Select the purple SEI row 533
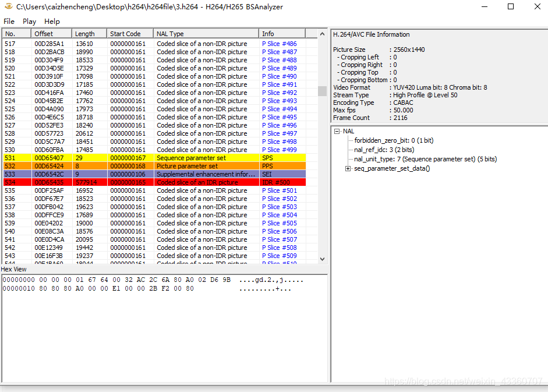Screen dimensions: 548x392 point(154,174)
